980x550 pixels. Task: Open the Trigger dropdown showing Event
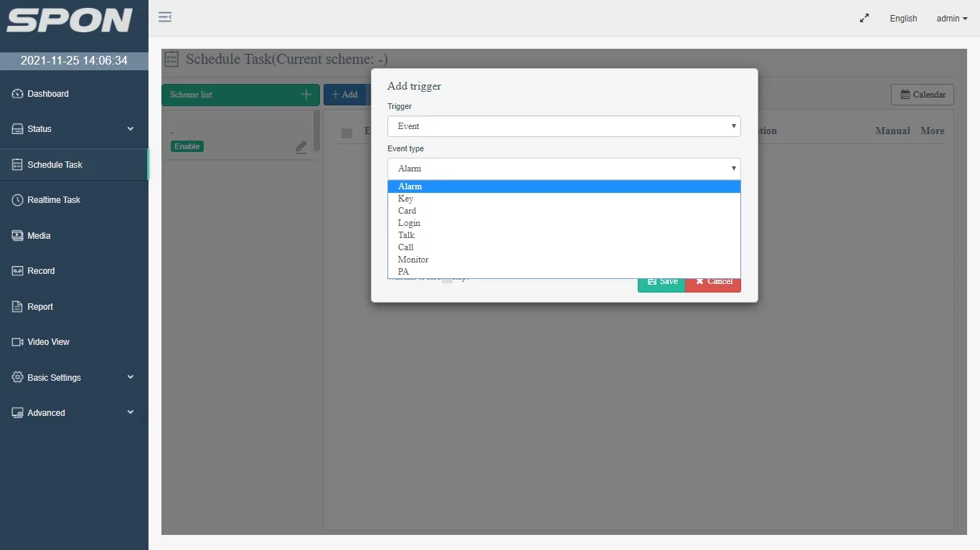point(564,126)
